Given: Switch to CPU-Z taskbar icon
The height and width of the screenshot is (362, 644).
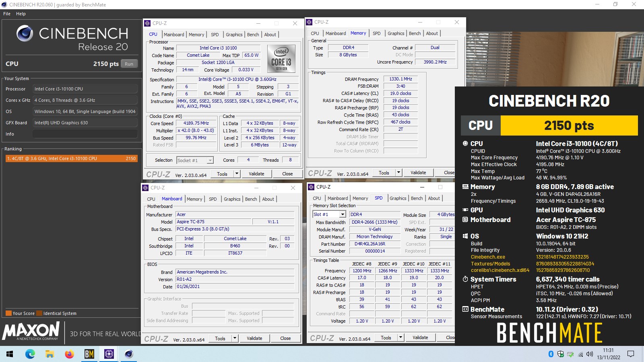Looking at the screenshot, I should [109, 354].
